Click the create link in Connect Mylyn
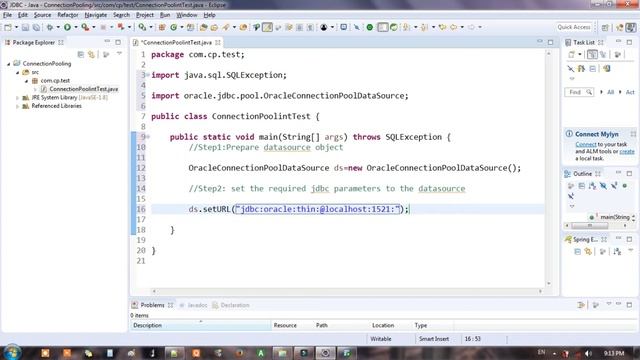The height and width of the screenshot is (360, 640). tap(627, 151)
